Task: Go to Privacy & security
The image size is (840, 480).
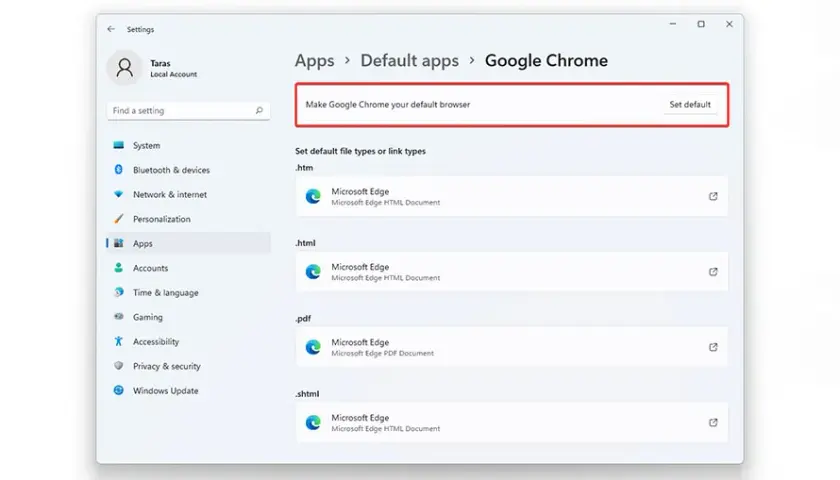Action: coord(188,366)
